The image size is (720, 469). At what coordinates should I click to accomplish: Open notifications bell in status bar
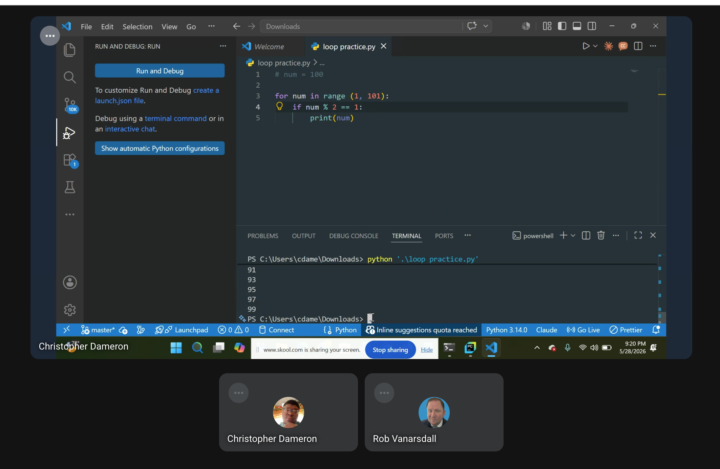[656, 330]
